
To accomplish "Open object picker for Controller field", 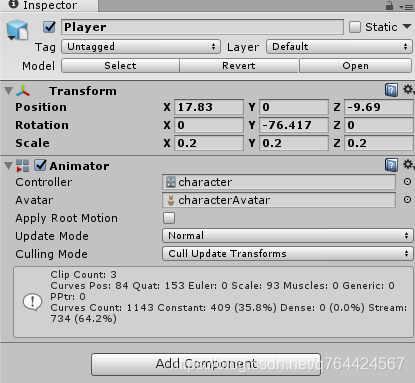I will (x=407, y=182).
